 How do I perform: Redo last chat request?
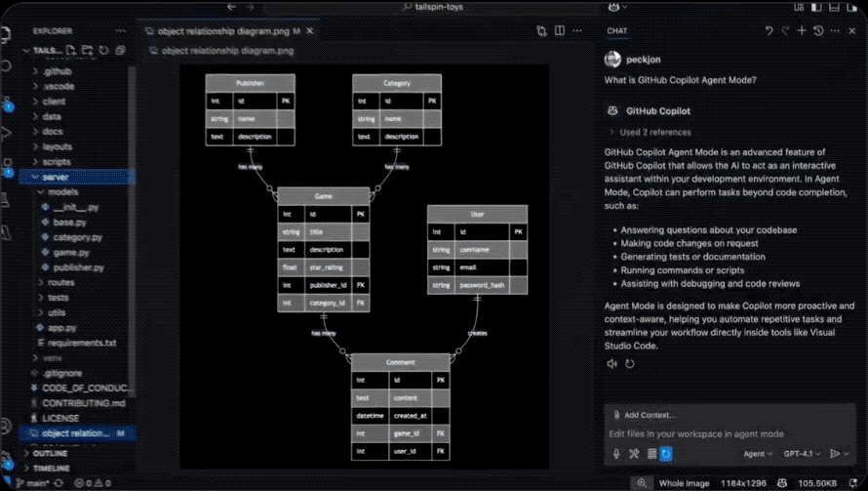(785, 31)
